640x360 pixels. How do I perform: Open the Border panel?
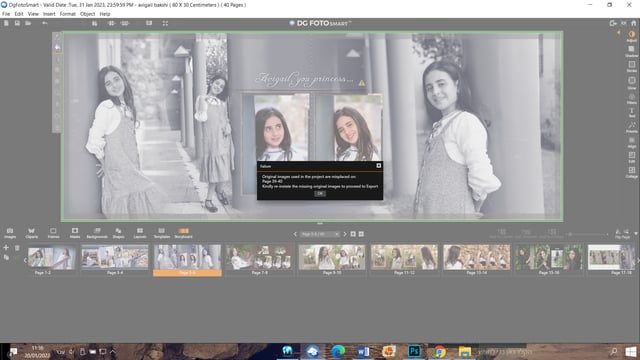point(631,67)
